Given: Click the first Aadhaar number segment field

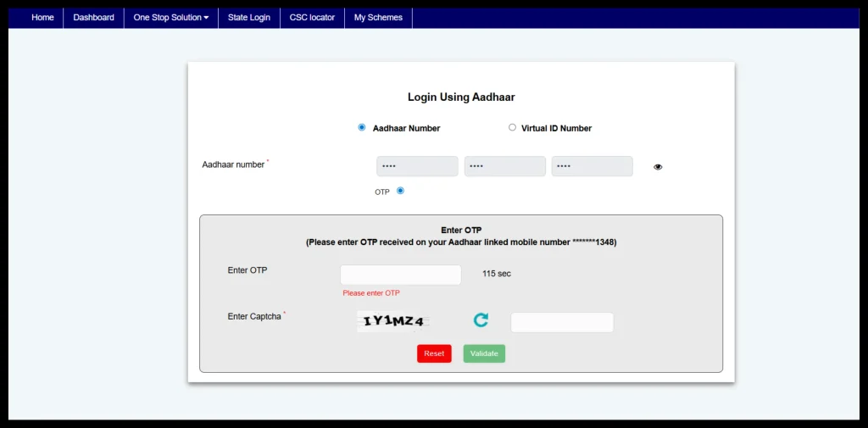Looking at the screenshot, I should point(417,166).
